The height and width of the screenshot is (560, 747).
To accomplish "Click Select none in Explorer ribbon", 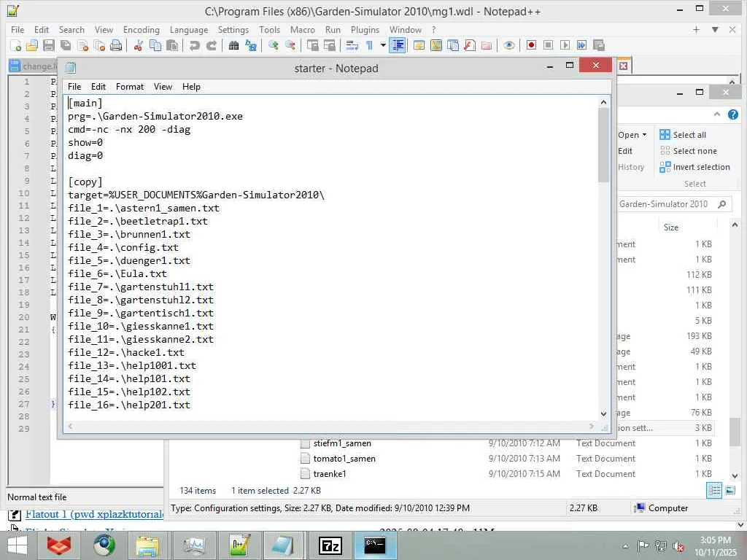I will (x=688, y=151).
